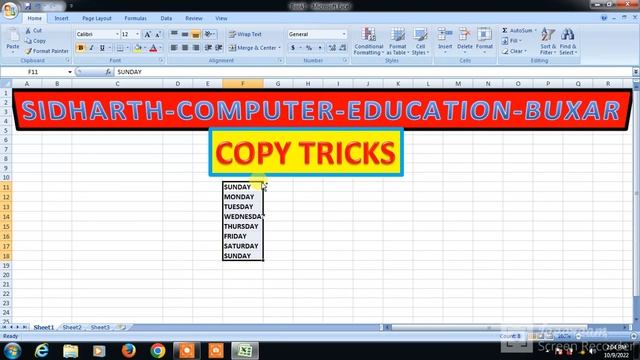Screen dimensions: 640x360
Task: Open the text Orientation tool
Action: point(209,34)
